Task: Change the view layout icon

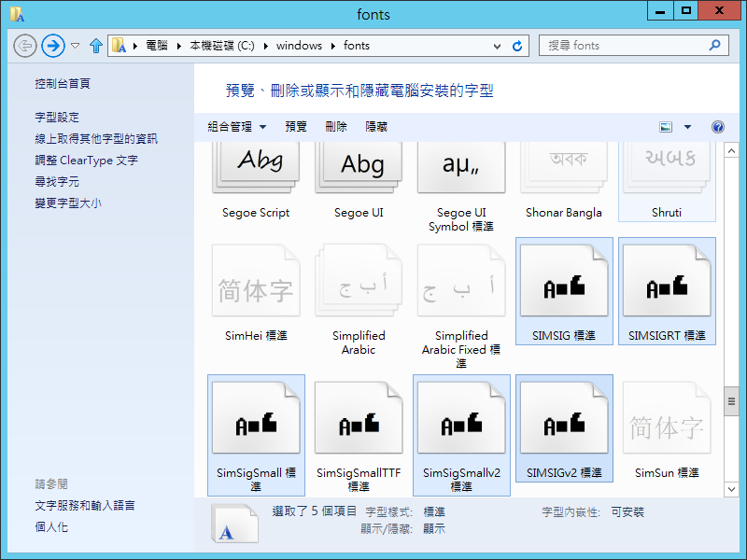Action: pos(666,127)
